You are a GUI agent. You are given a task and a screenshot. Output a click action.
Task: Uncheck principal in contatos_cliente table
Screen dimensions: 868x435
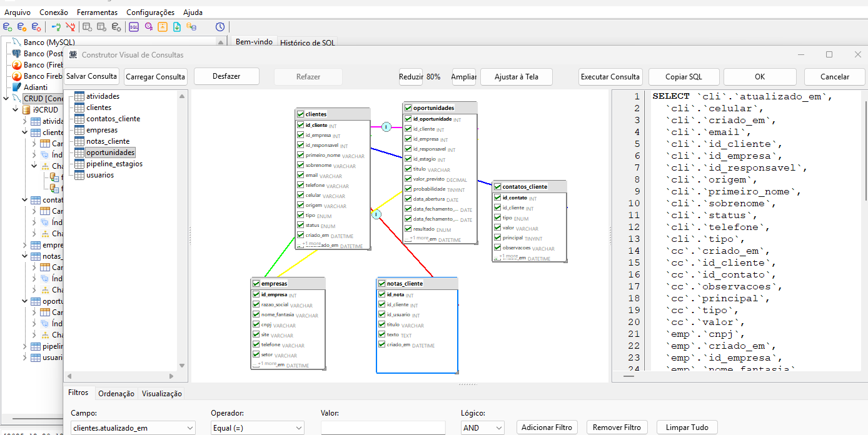[498, 237]
